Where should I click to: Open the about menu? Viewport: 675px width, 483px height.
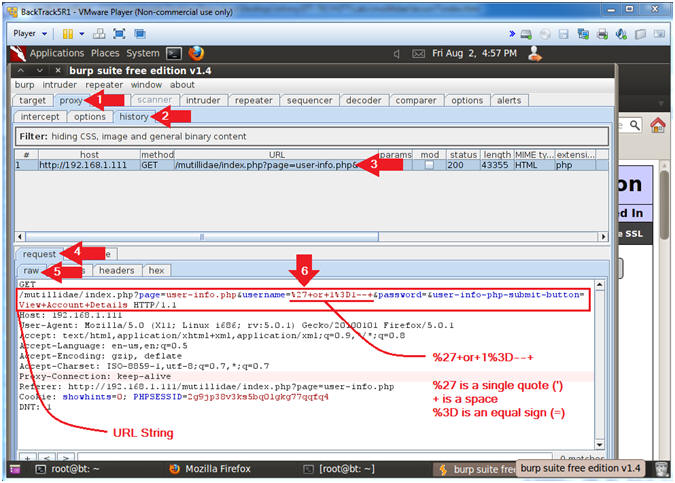pos(182,85)
